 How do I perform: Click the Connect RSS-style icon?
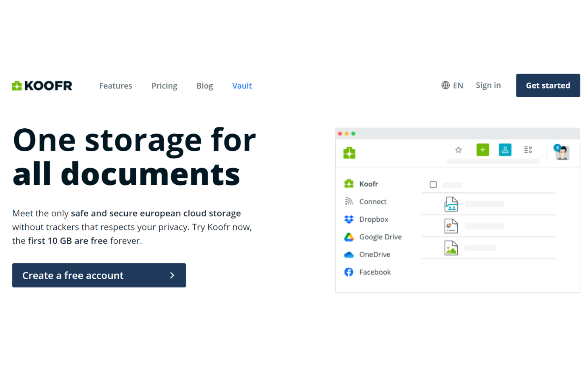pos(349,201)
